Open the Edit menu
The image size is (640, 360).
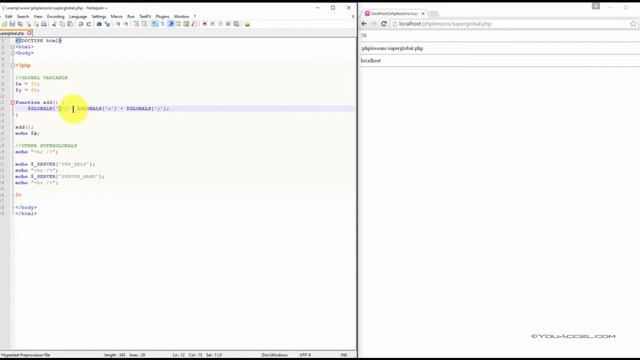tap(9, 17)
